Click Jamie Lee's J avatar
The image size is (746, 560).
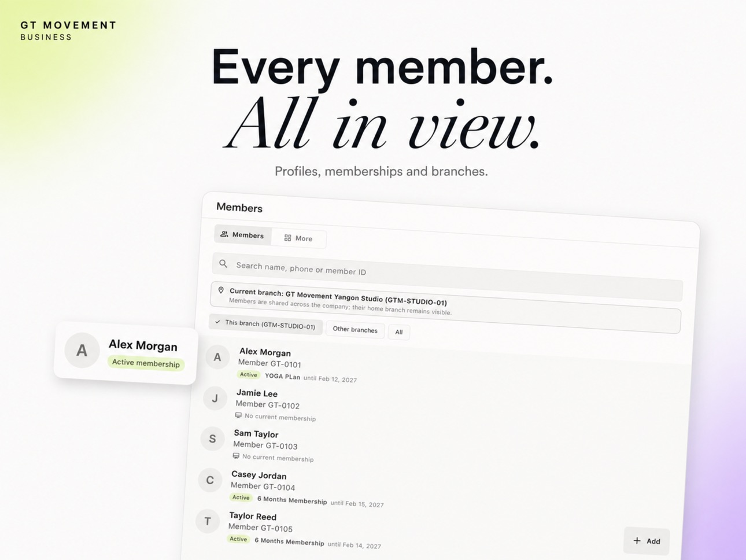(x=215, y=398)
